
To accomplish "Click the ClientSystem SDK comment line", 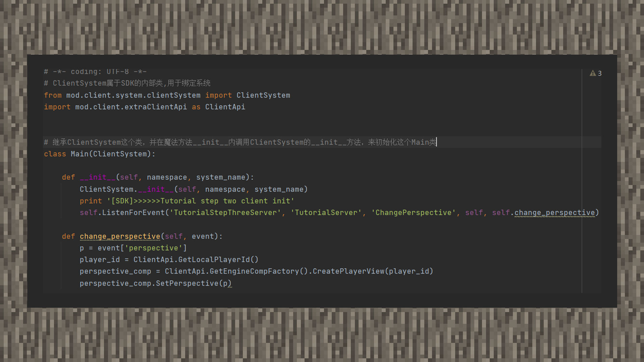I will (x=127, y=83).
